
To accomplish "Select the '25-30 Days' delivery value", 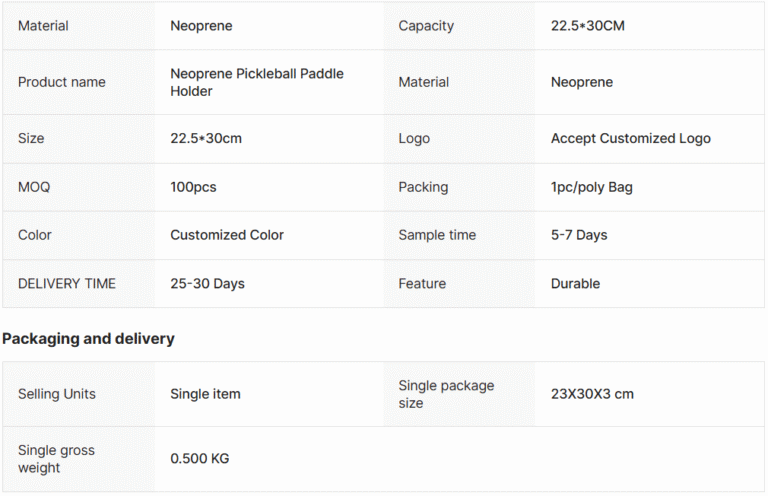I will pos(207,283).
